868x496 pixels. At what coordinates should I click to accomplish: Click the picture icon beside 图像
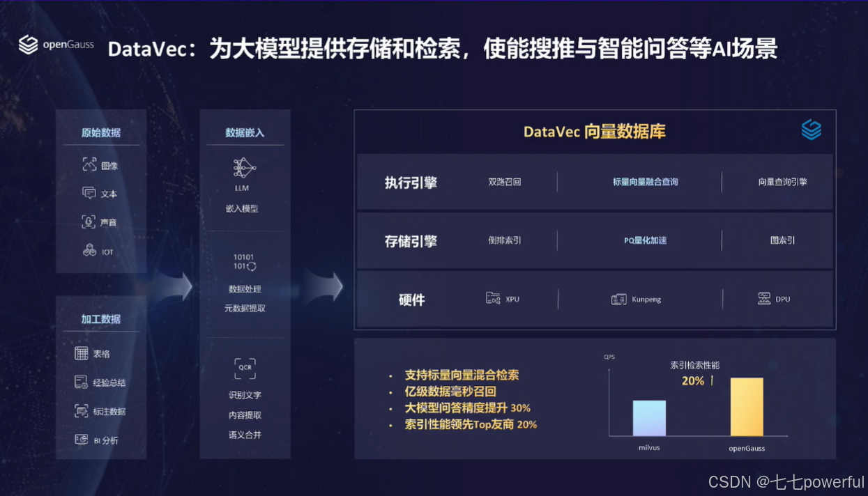[89, 164]
